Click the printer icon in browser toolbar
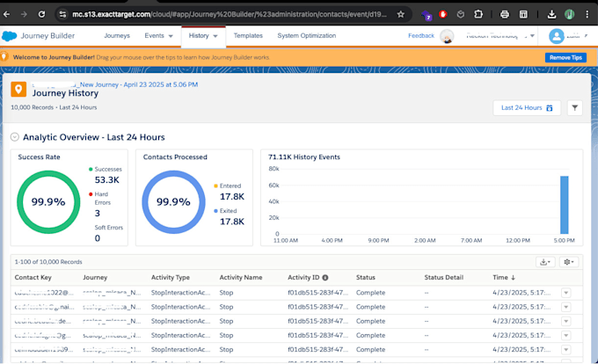 click(x=505, y=14)
